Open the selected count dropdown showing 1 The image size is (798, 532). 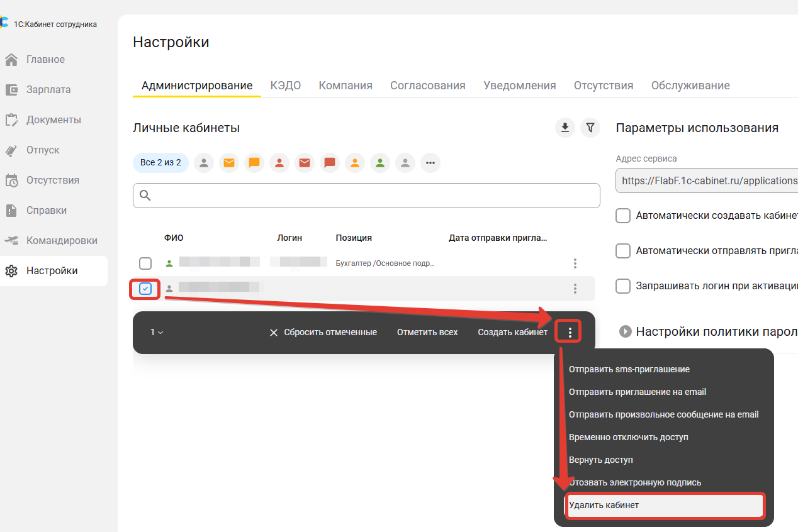[x=157, y=333]
